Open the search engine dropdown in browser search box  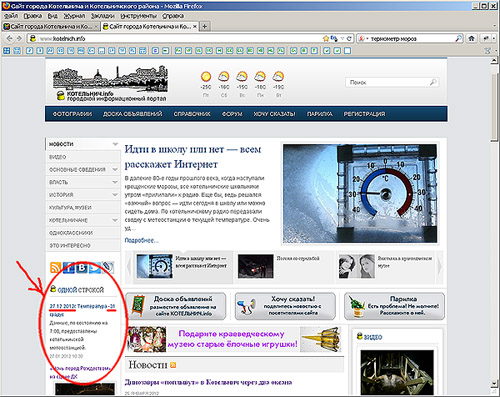click(x=363, y=39)
